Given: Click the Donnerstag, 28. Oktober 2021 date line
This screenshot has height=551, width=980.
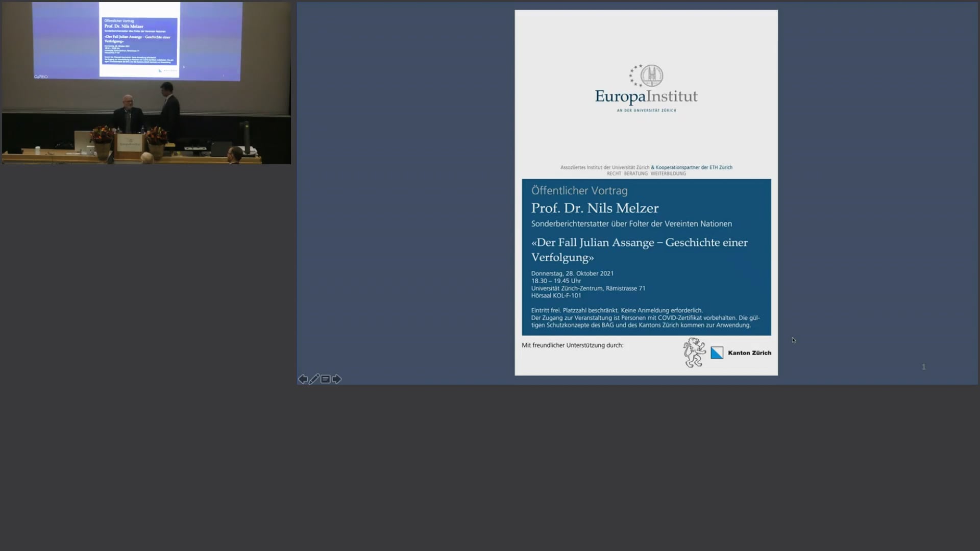Looking at the screenshot, I should click(572, 273).
